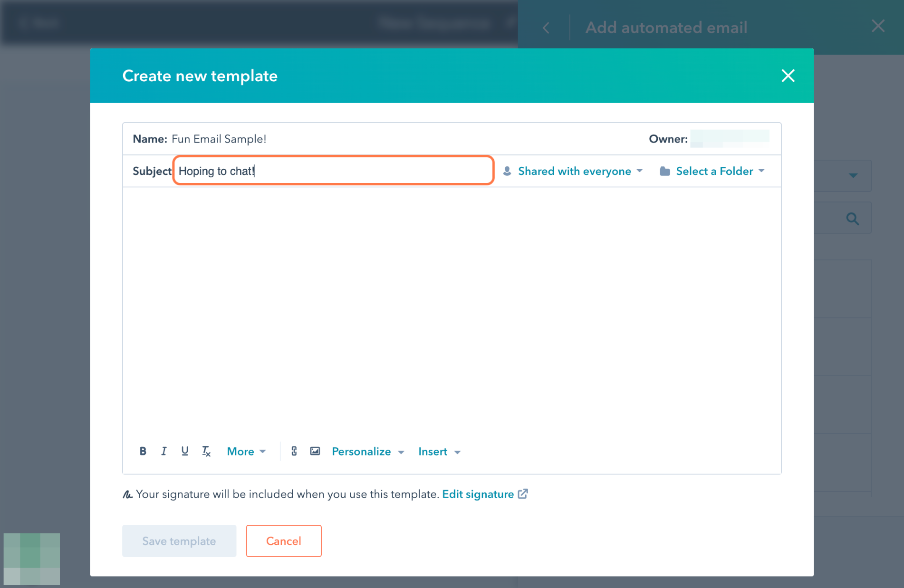The height and width of the screenshot is (588, 904).
Task: Click the search magnifier icon in background panel
Action: 853,219
